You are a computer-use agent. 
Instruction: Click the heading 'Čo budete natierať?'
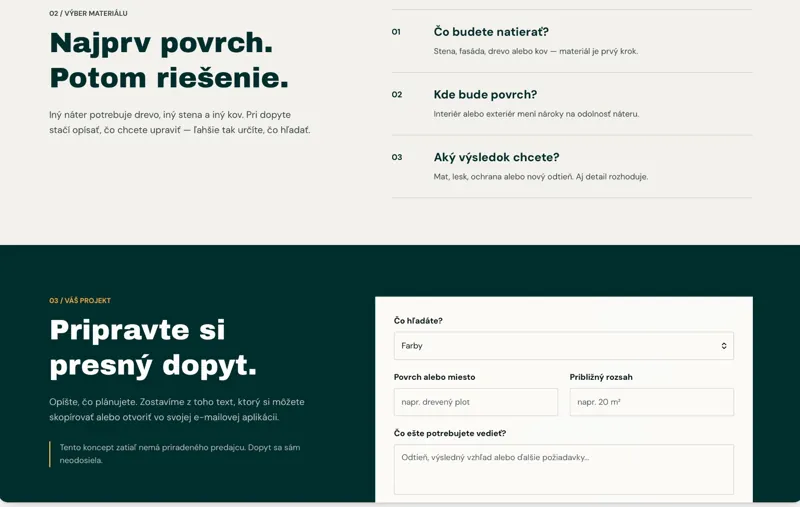[491, 32]
